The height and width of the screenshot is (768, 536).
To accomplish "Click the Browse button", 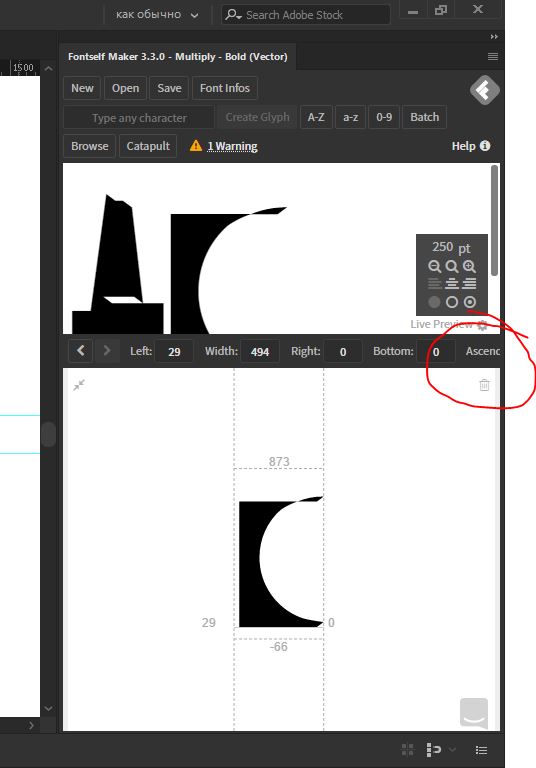I will tap(90, 146).
